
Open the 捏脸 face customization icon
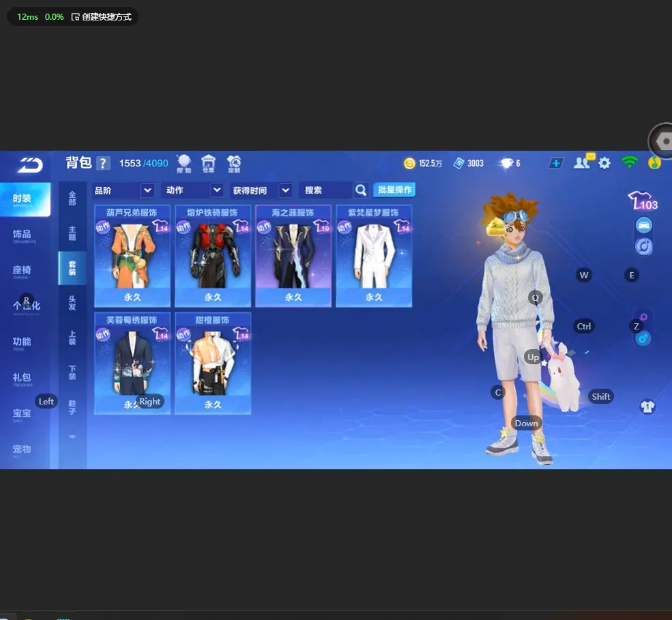coord(184,164)
